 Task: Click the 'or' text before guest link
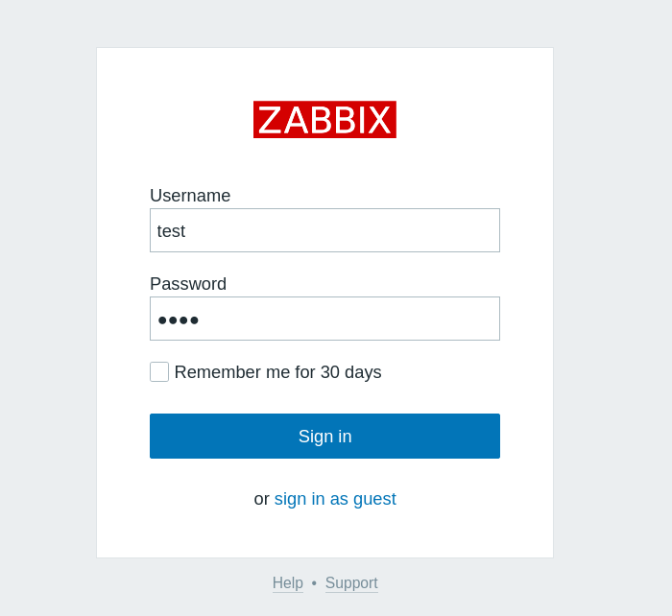261,499
